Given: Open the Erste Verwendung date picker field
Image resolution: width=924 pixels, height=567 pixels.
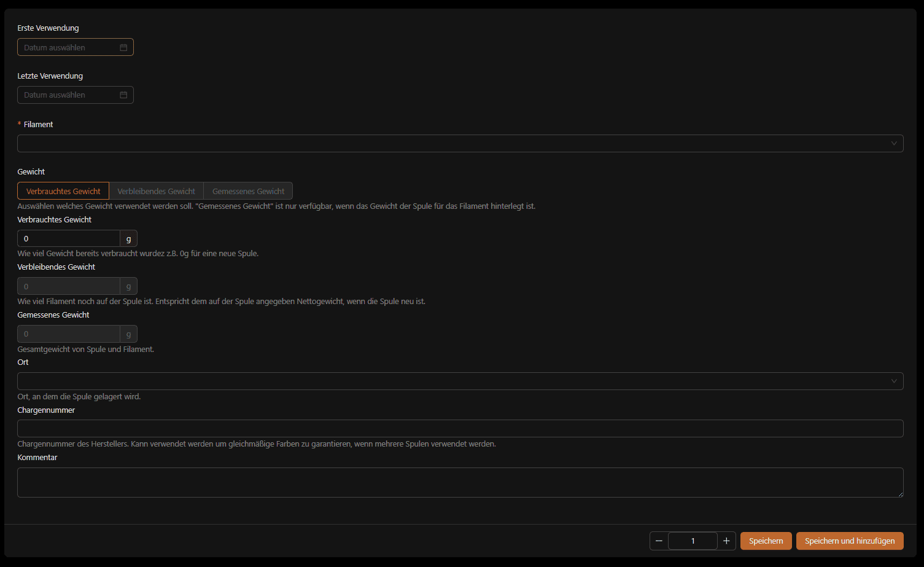Looking at the screenshot, I should [x=68, y=47].
